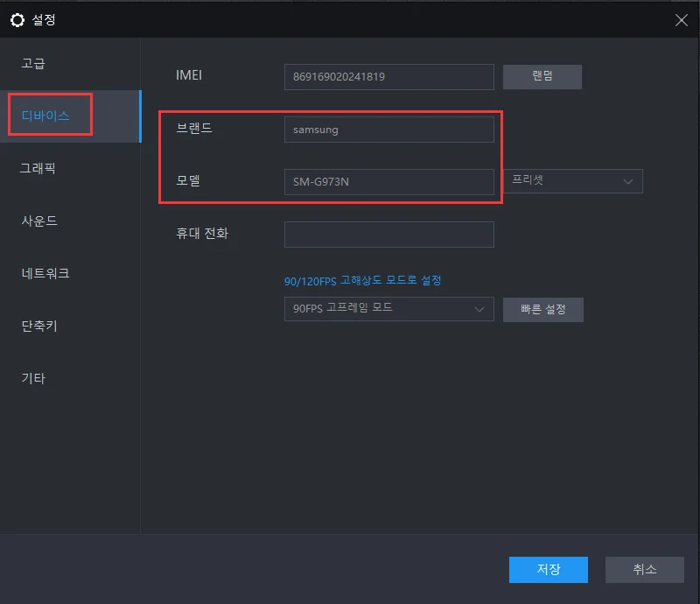Image resolution: width=700 pixels, height=604 pixels.
Task: Save settings with the 저장 button
Action: coord(549,569)
